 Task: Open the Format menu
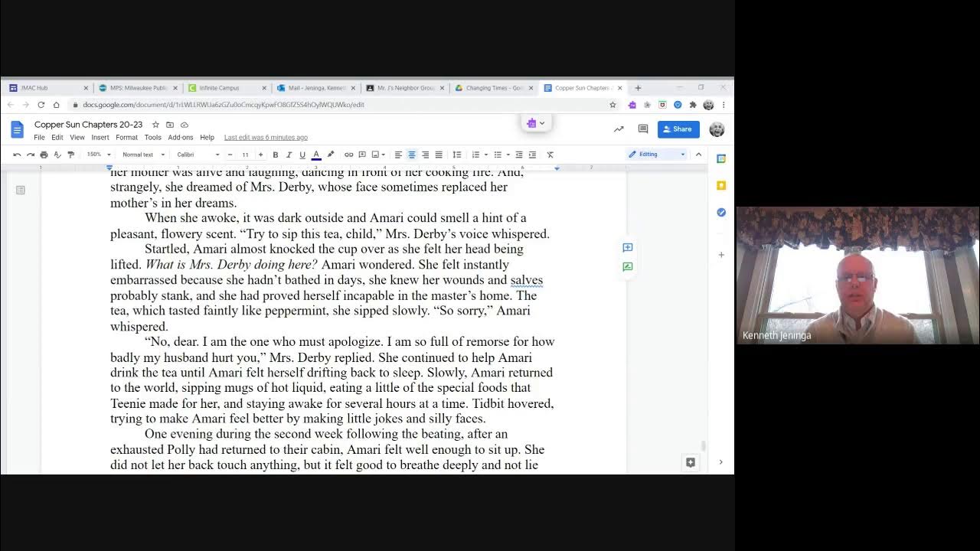tap(126, 138)
